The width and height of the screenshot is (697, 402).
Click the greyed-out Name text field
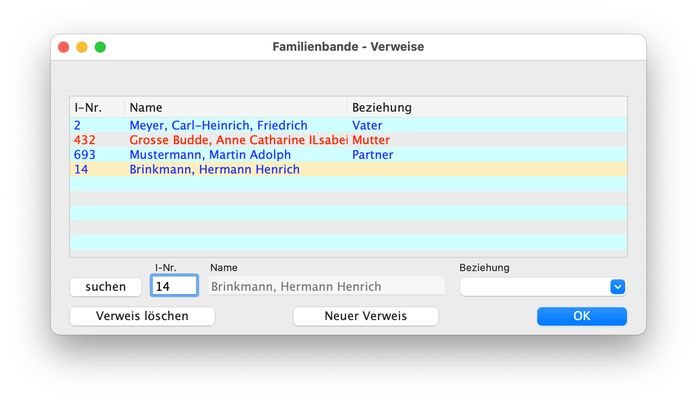(x=326, y=287)
